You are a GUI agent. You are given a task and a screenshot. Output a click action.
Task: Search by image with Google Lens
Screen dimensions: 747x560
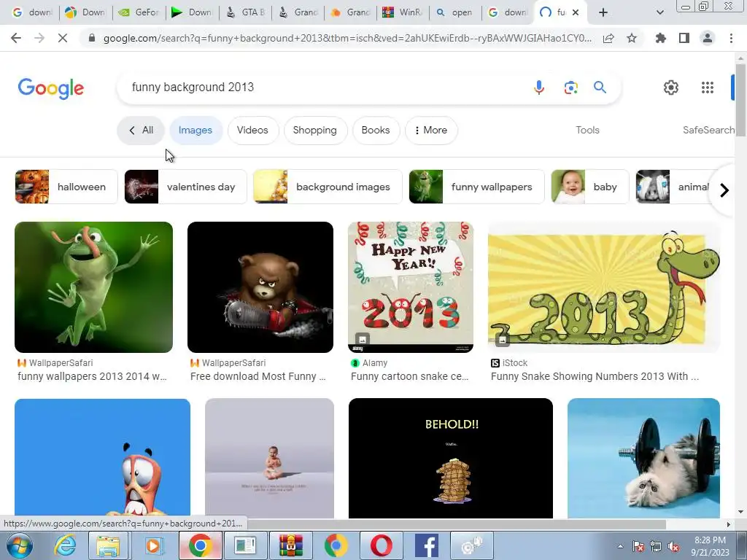click(x=570, y=87)
